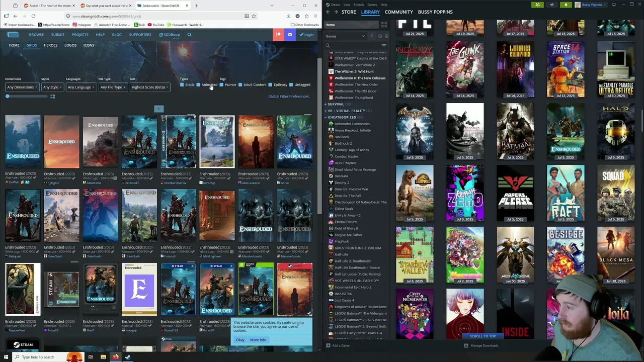This screenshot has width=644, height=362.
Task: Open Steam from the Windows taskbar
Action: (x=128, y=357)
